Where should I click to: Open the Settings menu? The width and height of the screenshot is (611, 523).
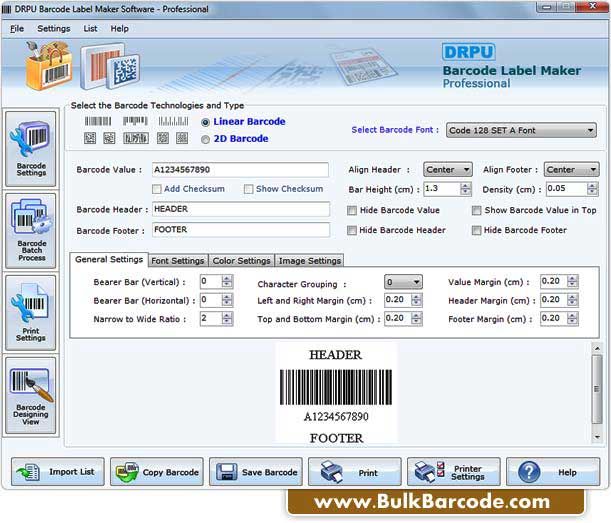54,29
